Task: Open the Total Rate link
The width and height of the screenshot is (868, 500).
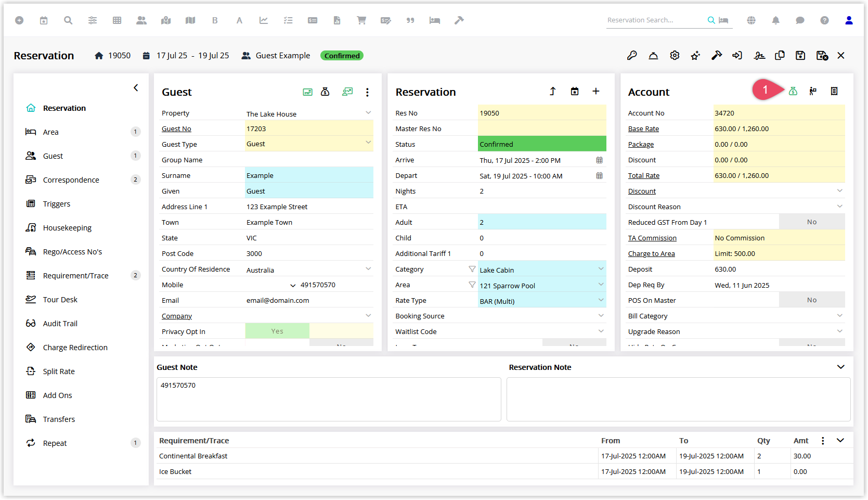Action: tap(644, 176)
